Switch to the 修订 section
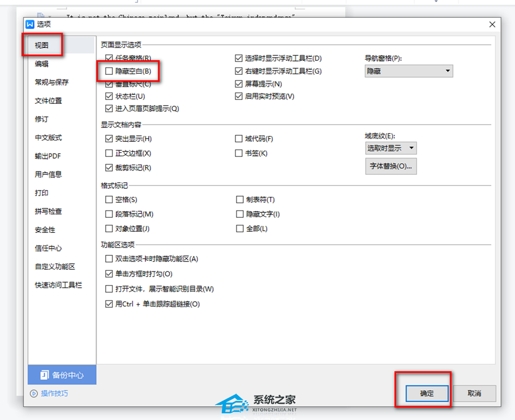Image resolution: width=515 pixels, height=420 pixels. click(x=42, y=119)
